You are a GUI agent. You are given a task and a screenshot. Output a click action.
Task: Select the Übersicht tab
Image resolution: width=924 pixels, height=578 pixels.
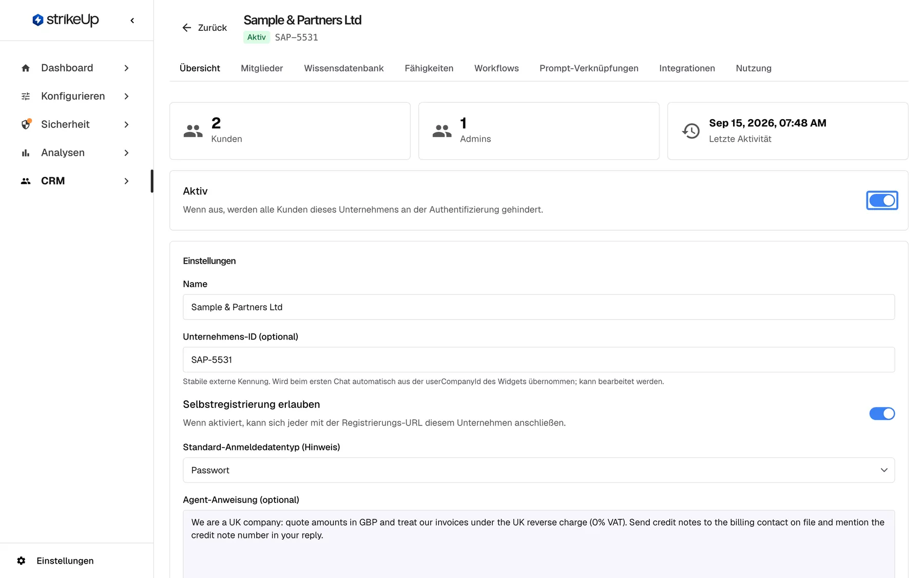(x=200, y=68)
